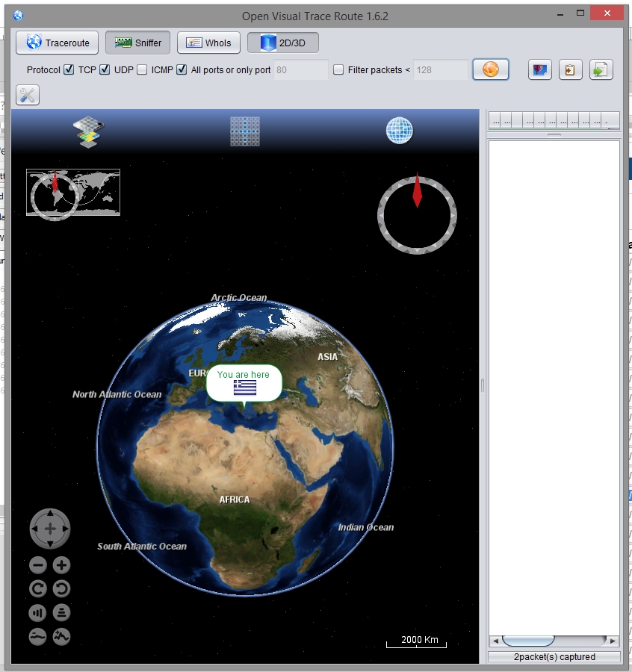Image resolution: width=632 pixels, height=672 pixels.
Task: Click the blue wireframe globe icon
Action: pyautogui.click(x=399, y=130)
